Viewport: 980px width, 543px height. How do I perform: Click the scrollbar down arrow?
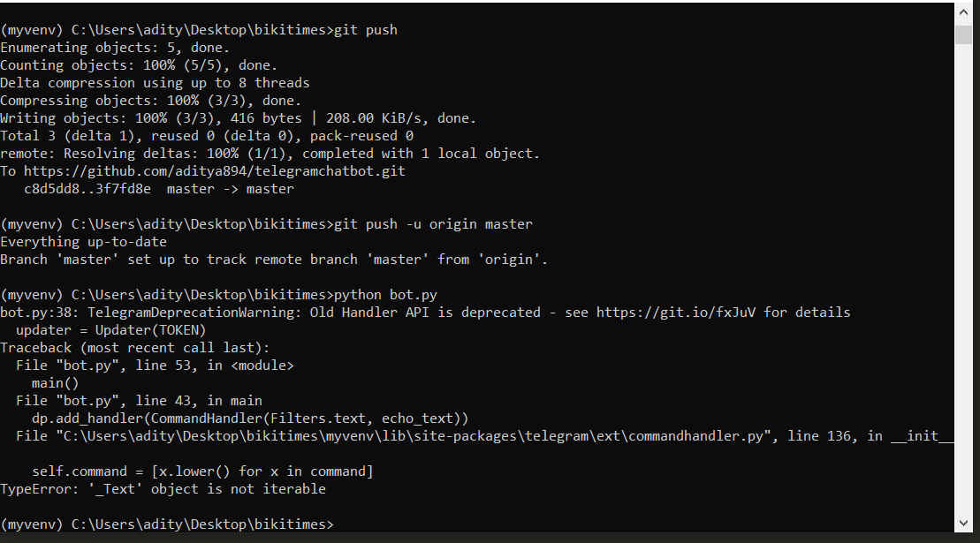coord(963,524)
